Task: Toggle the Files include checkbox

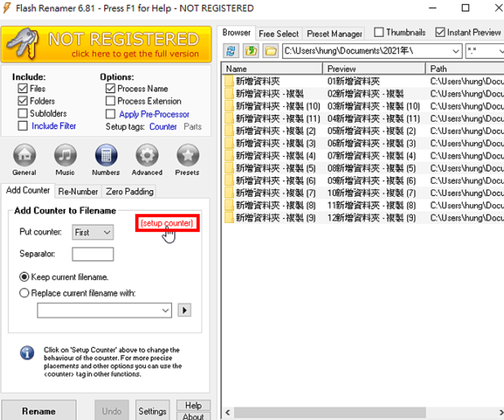Action: 22,88
